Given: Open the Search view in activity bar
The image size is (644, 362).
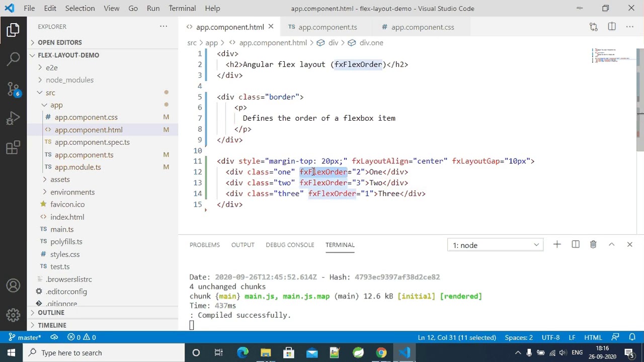Looking at the screenshot, I should point(13,59).
